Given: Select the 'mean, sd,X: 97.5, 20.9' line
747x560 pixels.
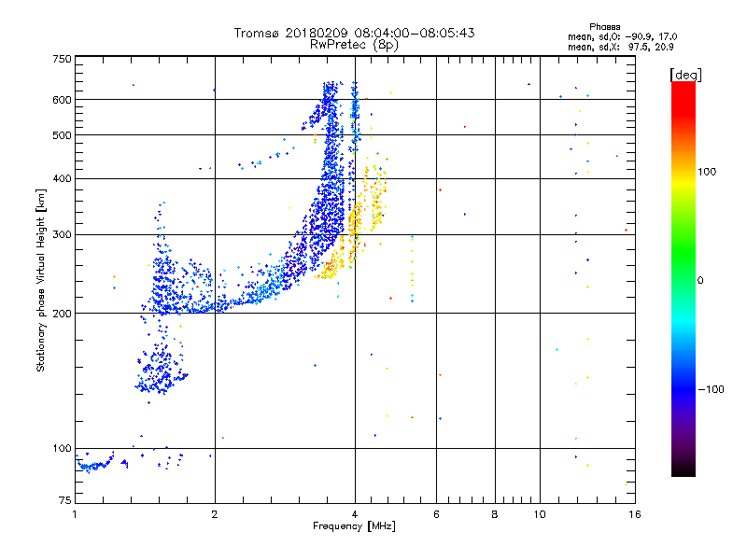Looking at the screenshot, I should [620, 47].
